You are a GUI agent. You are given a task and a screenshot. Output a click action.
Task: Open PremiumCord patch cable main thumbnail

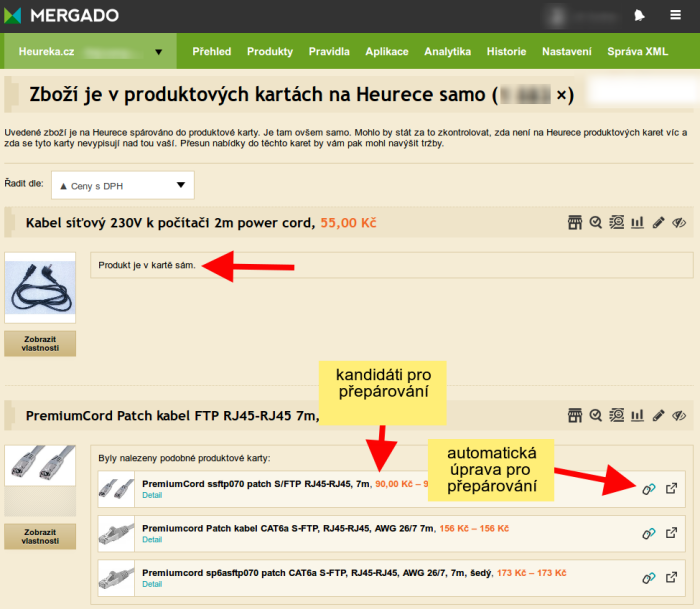tap(40, 465)
